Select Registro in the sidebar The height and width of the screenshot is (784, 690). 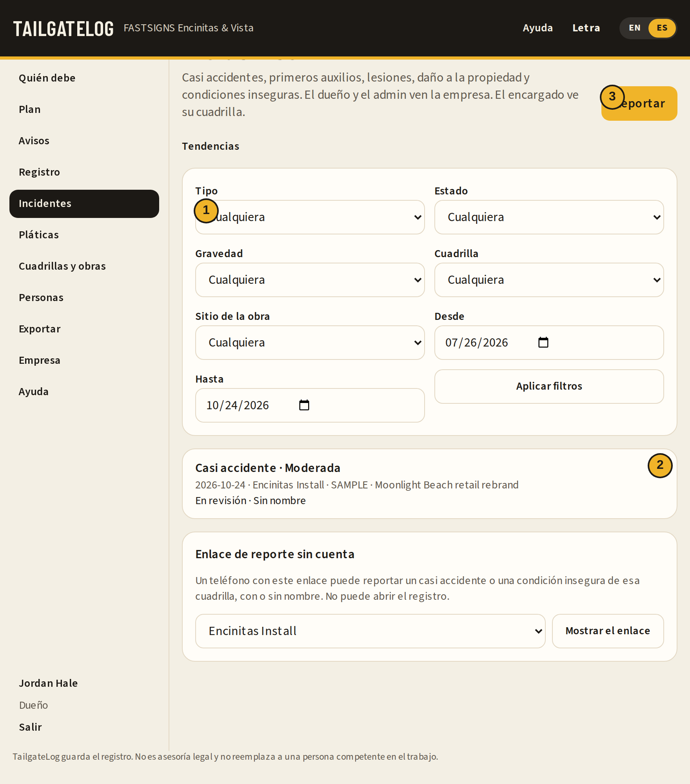click(84, 172)
